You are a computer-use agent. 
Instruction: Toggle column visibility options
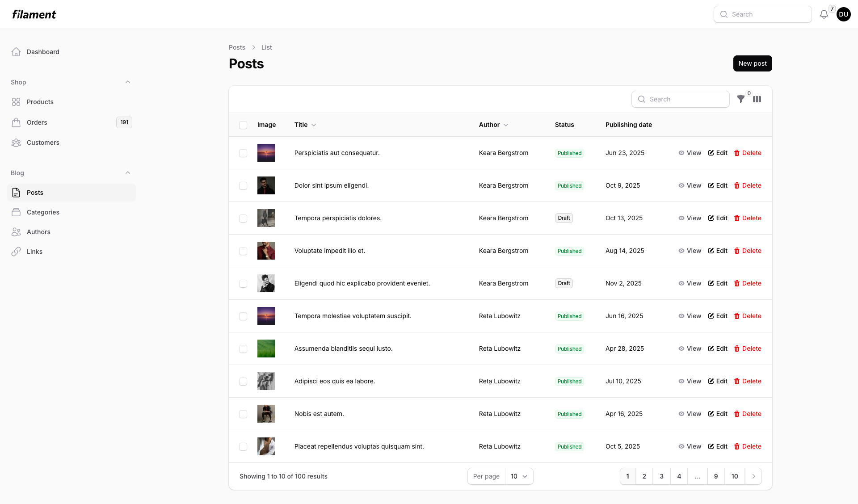click(757, 99)
